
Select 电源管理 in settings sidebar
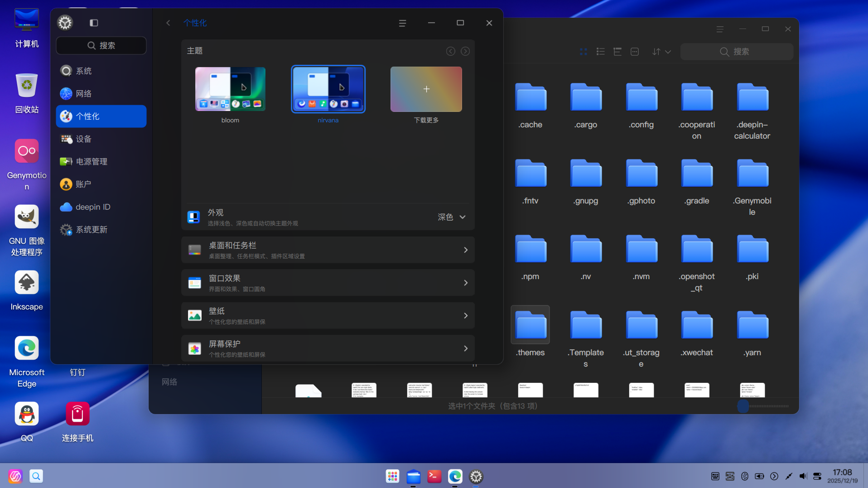click(x=101, y=161)
